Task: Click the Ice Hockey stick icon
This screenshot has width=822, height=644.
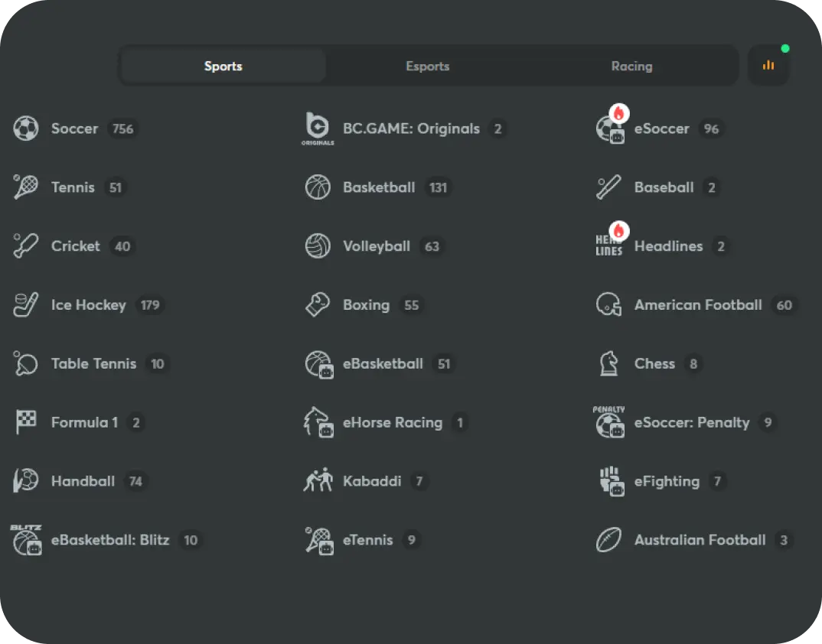Action: (x=26, y=305)
